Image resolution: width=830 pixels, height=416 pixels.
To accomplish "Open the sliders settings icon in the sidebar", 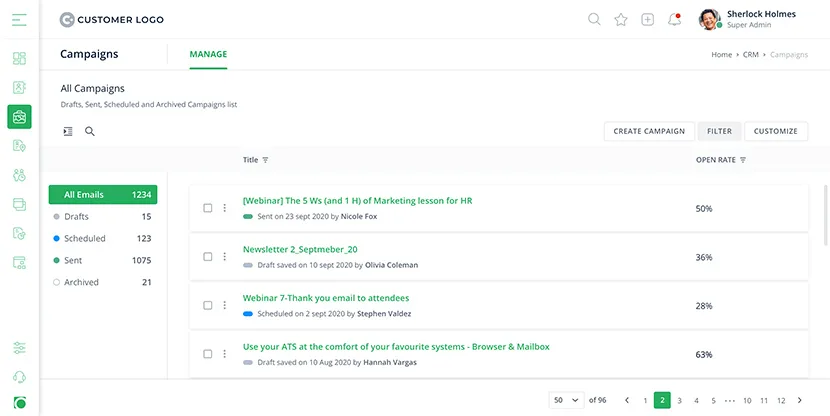I will [x=19, y=348].
